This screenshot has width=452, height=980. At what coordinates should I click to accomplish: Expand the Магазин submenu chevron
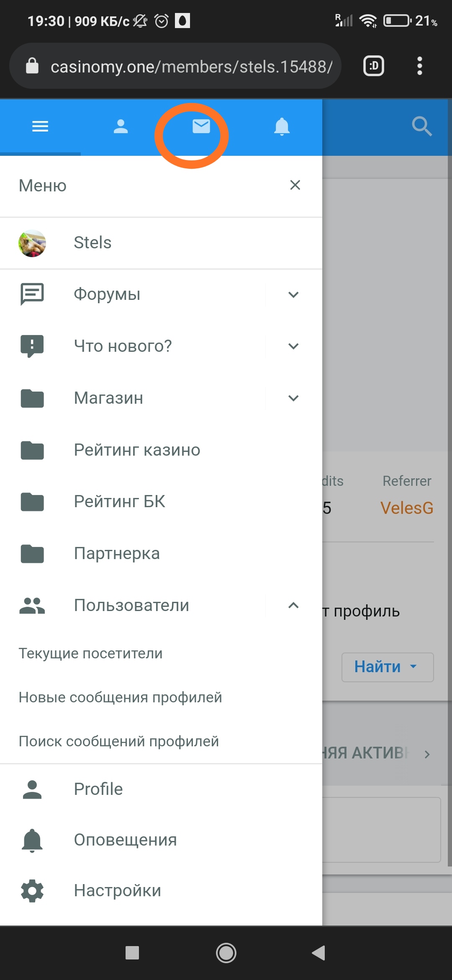point(293,398)
